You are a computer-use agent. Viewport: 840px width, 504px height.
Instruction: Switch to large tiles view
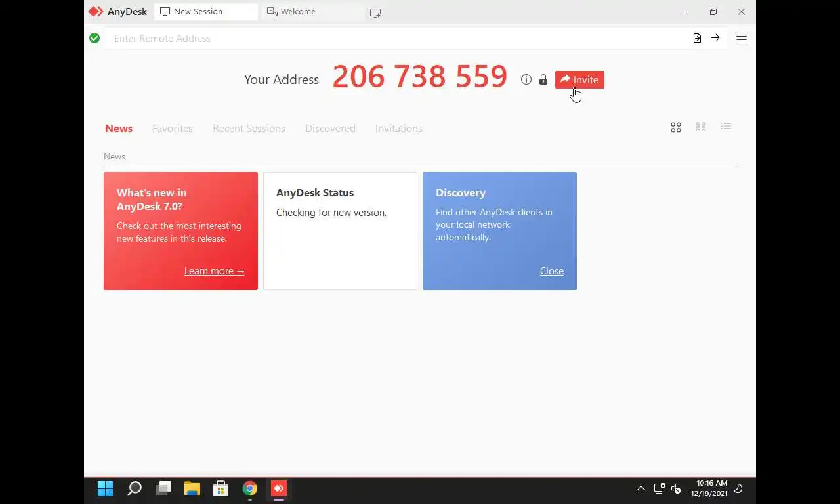pos(676,127)
